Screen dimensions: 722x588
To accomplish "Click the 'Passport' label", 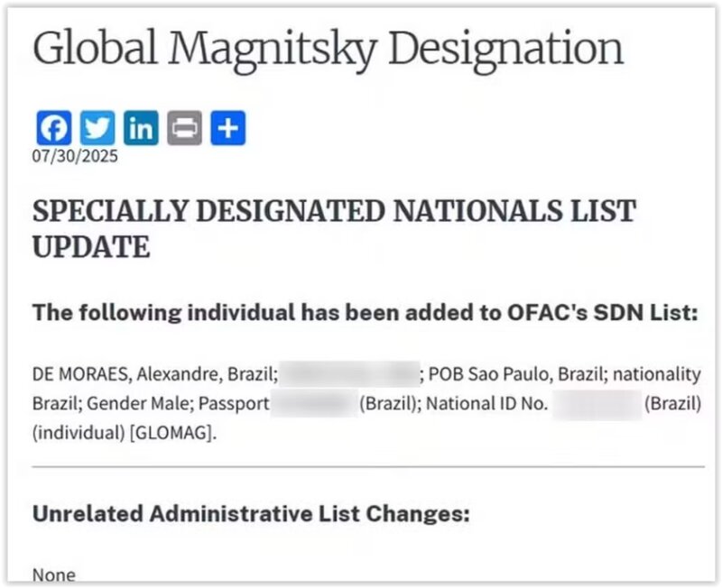I will 234,403.
